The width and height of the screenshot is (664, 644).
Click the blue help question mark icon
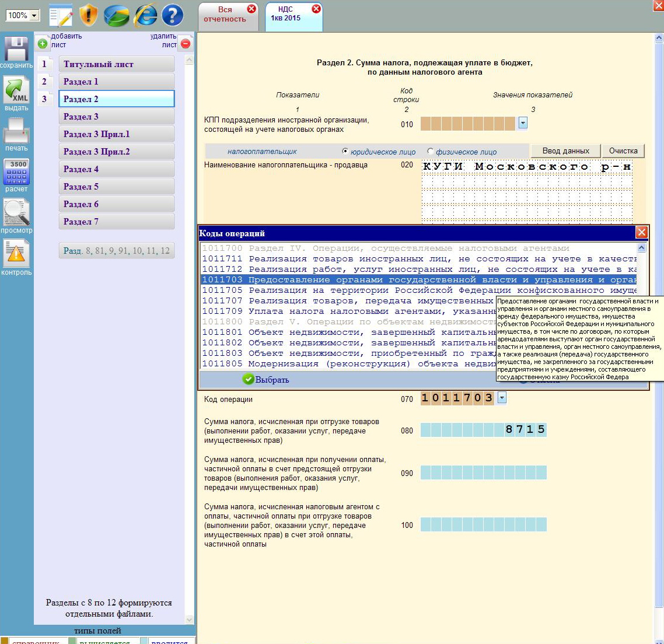[x=172, y=15]
